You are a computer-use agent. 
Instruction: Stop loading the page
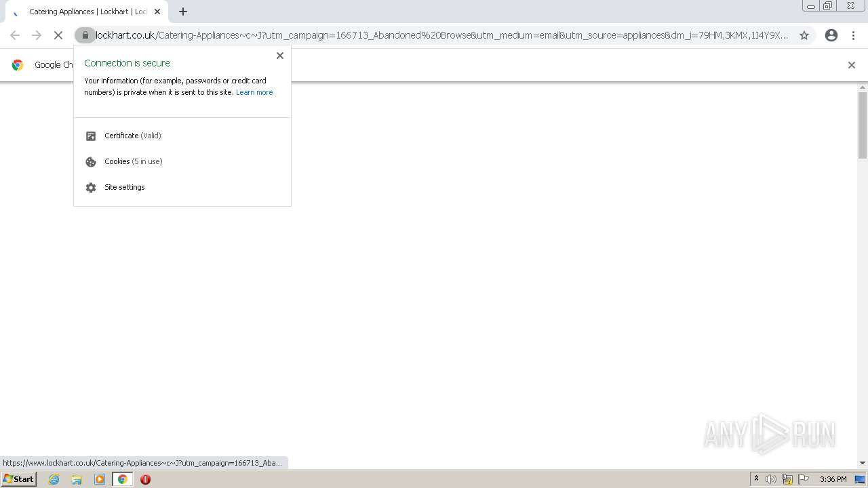click(58, 35)
